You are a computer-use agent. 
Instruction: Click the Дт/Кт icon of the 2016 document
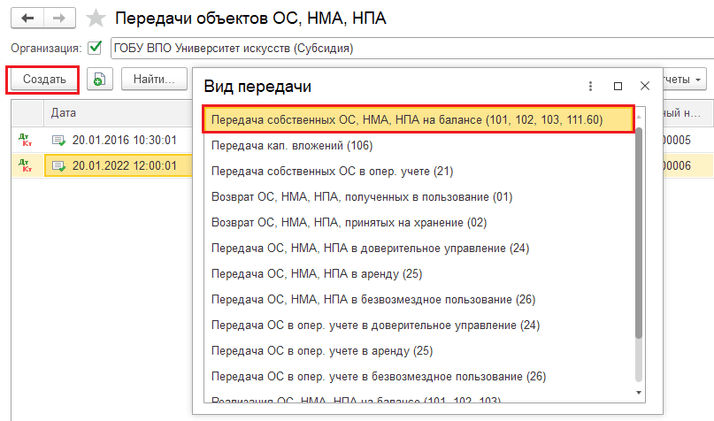(x=25, y=140)
